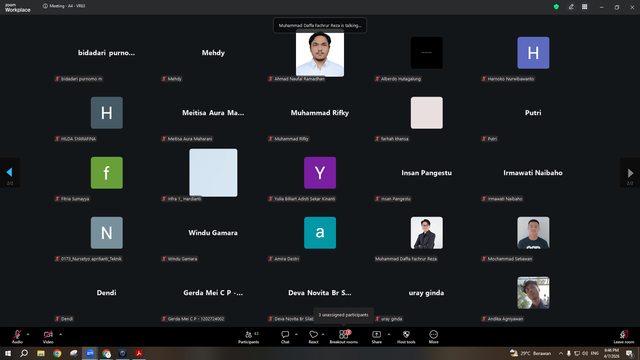Open video options arrow next to Video
Image resolution: width=640 pixels, height=360 pixels.
tap(60, 334)
